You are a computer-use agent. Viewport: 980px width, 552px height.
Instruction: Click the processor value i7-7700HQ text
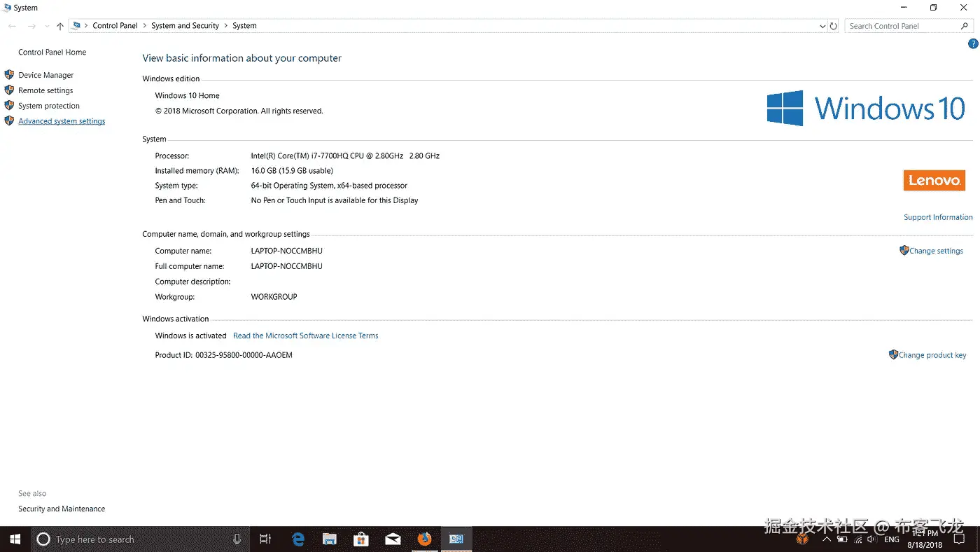[345, 156]
